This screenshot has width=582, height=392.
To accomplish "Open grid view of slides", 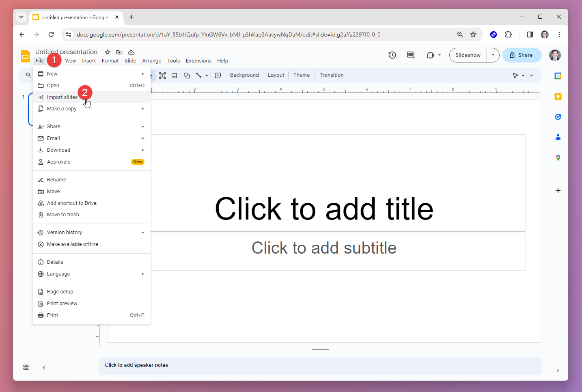I will click(x=26, y=367).
